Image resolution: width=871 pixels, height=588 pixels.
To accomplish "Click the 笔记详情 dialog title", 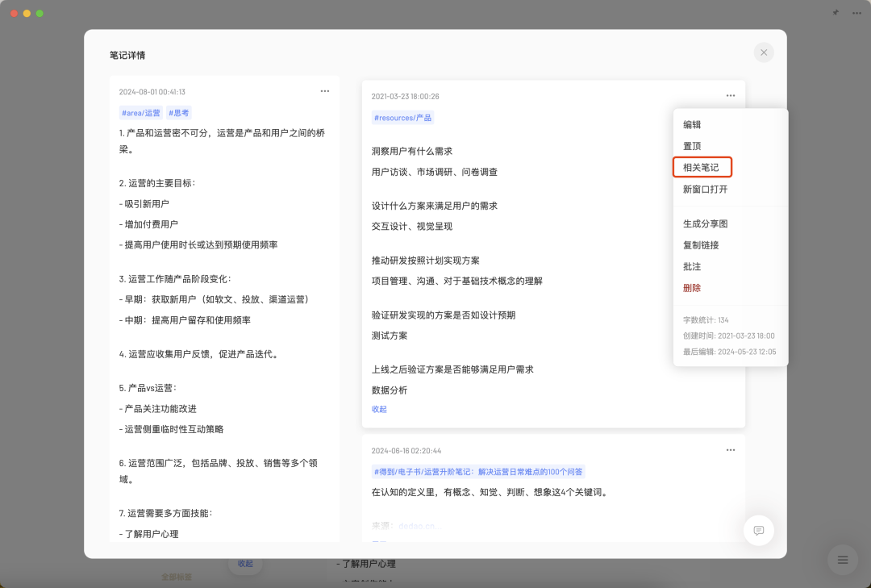I will click(x=127, y=55).
